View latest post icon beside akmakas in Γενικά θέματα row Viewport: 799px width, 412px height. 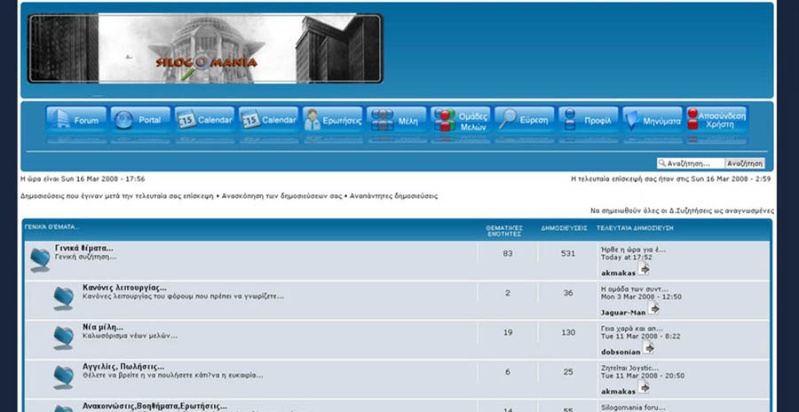click(x=645, y=269)
